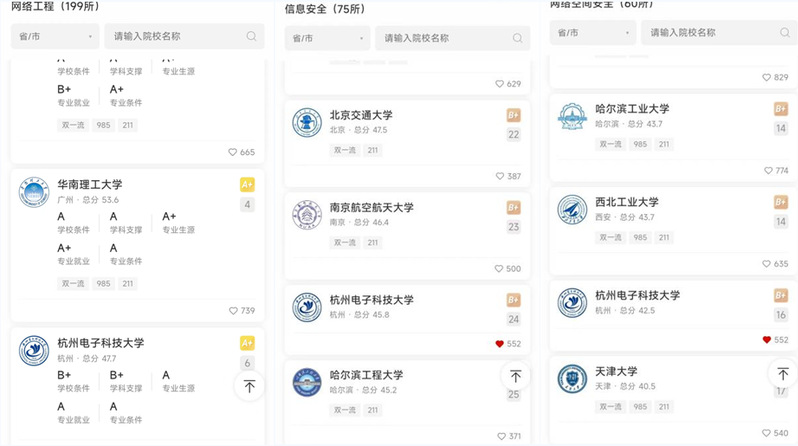798x446 pixels.
Task: Click 哈尔滨工业大学 logo
Action: point(573,117)
